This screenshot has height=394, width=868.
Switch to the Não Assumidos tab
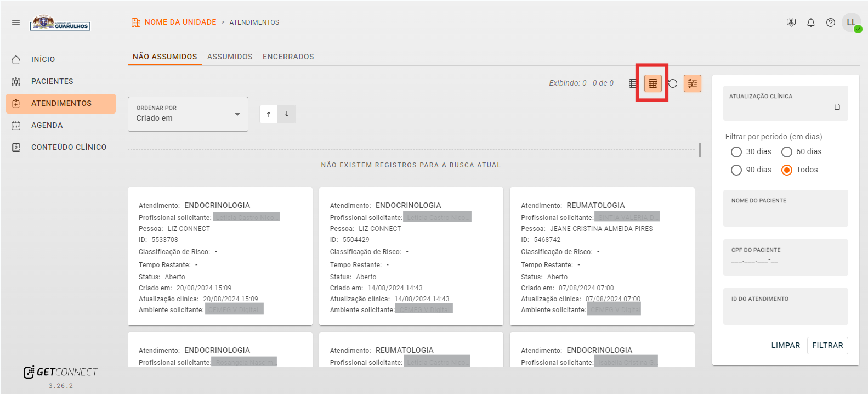tap(165, 57)
